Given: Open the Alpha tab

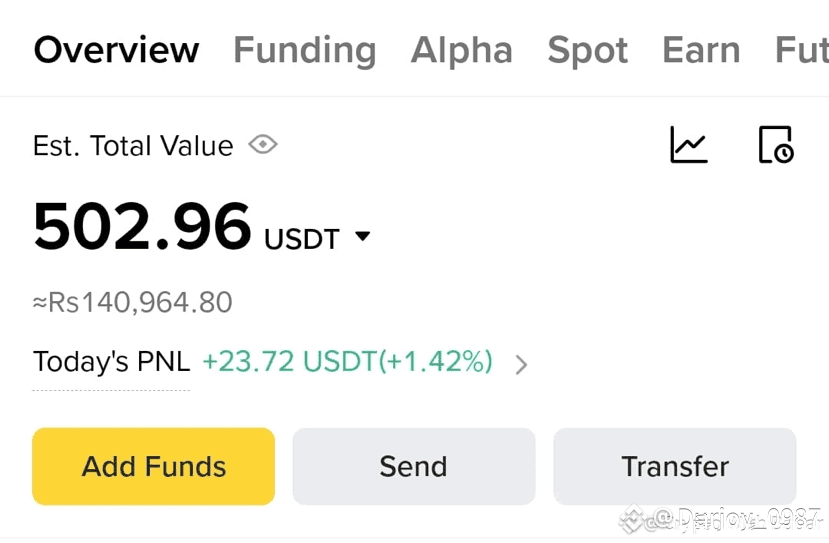Looking at the screenshot, I should point(461,50).
